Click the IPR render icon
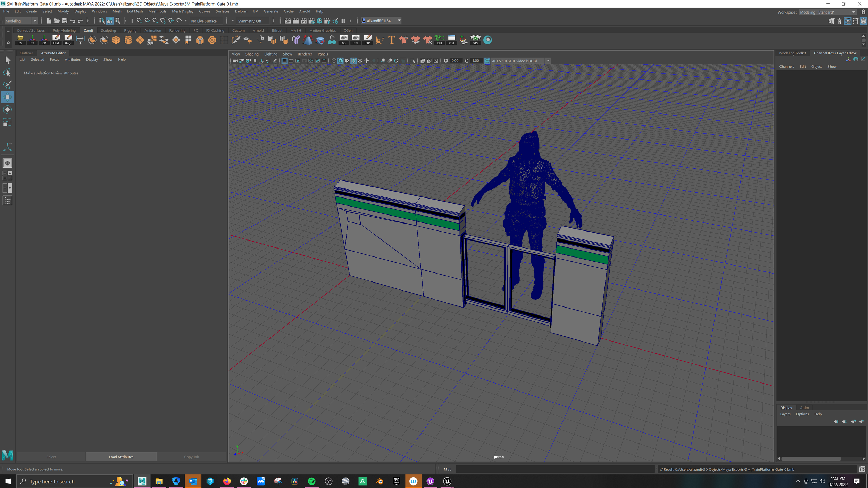Viewport: 868px width, 488px height. click(303, 21)
